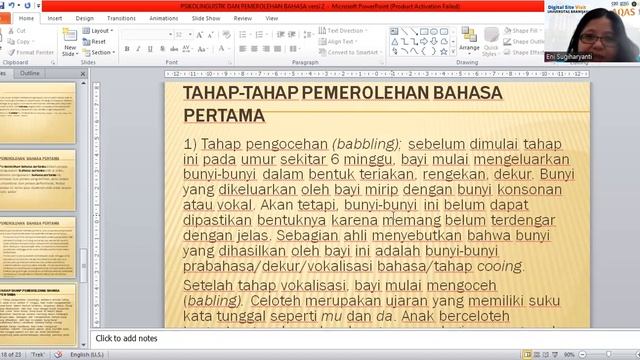Reset the slide with the Reset button
This screenshot has height=360, width=640.
click(x=94, y=42)
